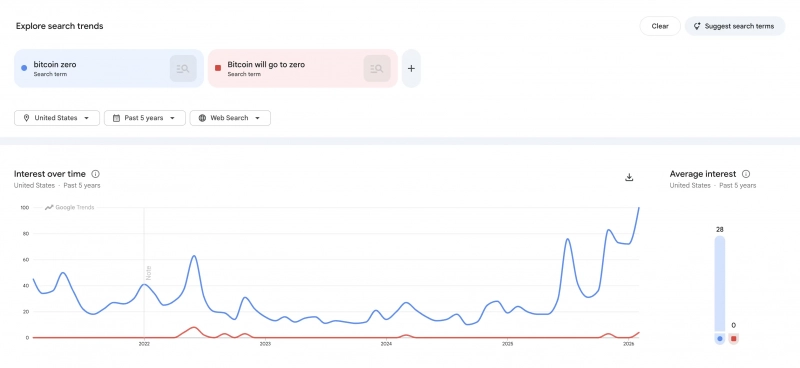Image resolution: width=800 pixels, height=368 pixels.
Task: Open search icon in Bitcoin will go to zero chip
Action: (377, 68)
